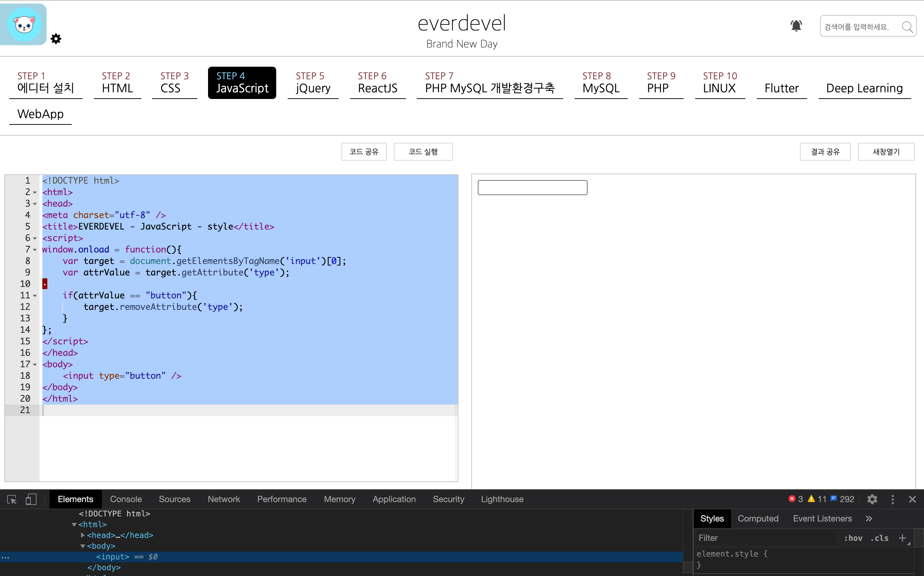The height and width of the screenshot is (576, 924).
Task: Fold line 7 onload function
Action: coord(35,250)
